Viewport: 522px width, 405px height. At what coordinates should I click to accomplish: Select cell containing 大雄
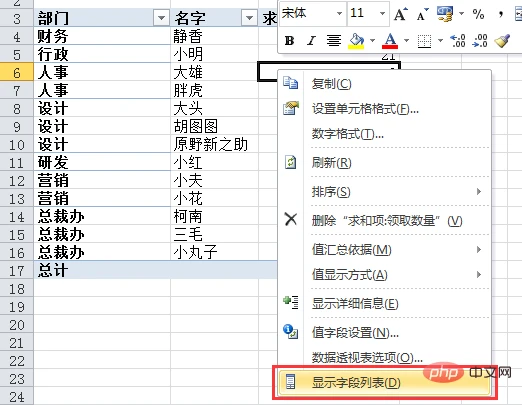tap(214, 72)
